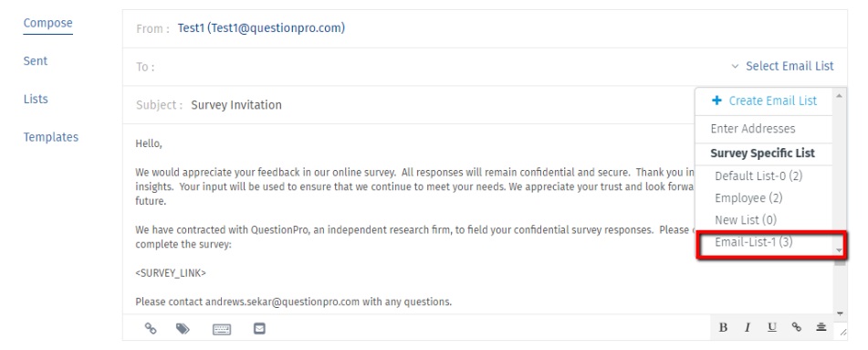Expand the Select Email List dropdown
Screen dimensions: 868x350
coord(783,66)
